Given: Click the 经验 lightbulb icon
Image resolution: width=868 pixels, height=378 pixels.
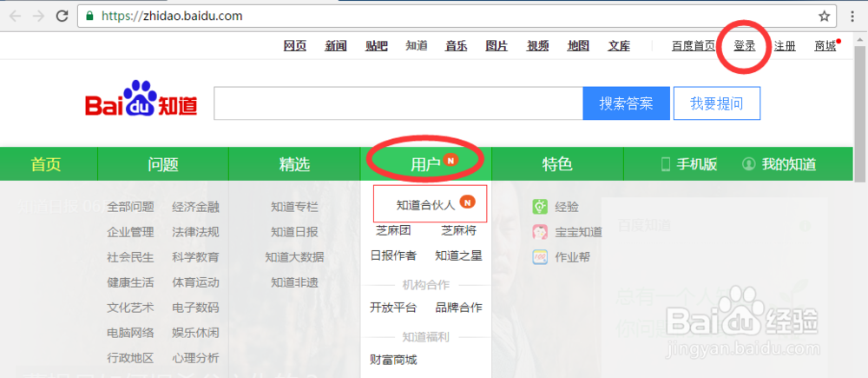Looking at the screenshot, I should point(540,207).
